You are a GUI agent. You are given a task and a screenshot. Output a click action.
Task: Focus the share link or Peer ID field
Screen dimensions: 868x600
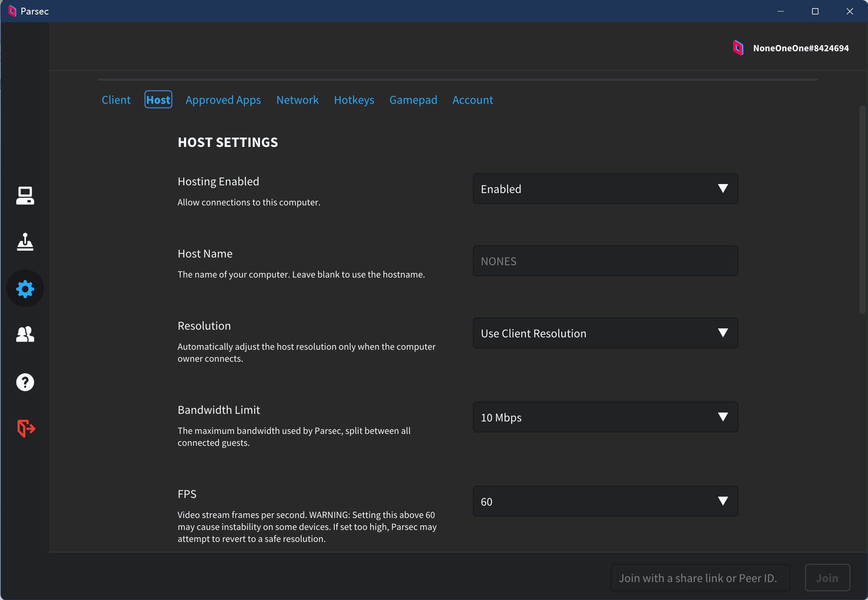click(700, 578)
